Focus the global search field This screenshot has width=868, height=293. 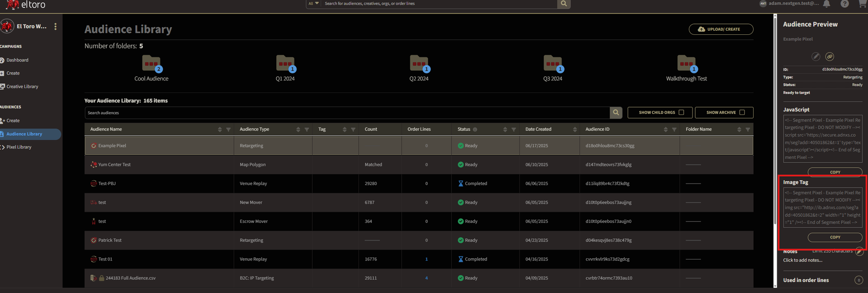pyautogui.click(x=439, y=4)
